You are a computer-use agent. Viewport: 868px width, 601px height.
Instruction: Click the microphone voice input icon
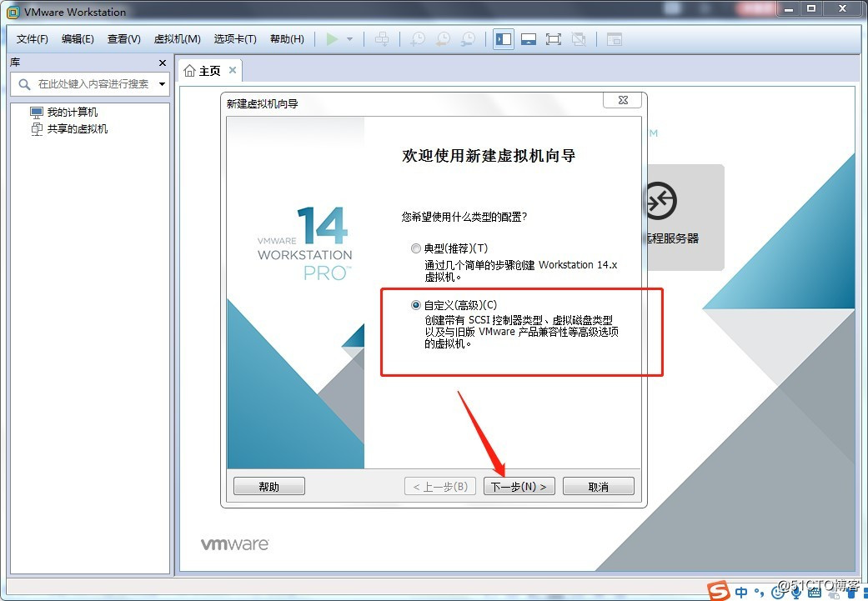coord(796,593)
